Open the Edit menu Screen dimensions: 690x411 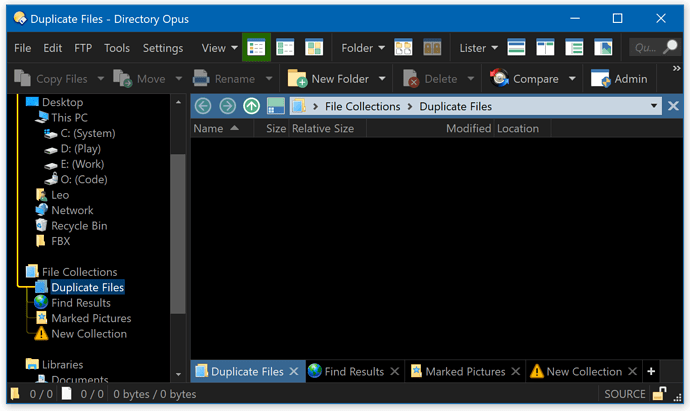pyautogui.click(x=52, y=48)
